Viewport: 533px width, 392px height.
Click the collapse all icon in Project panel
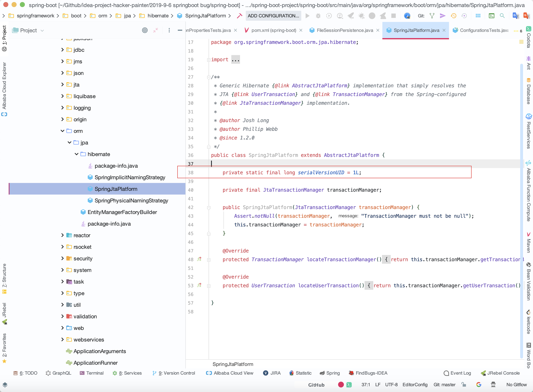pos(156,30)
